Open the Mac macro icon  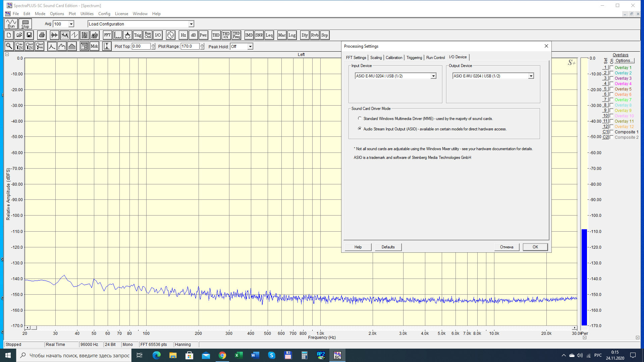[x=282, y=35]
